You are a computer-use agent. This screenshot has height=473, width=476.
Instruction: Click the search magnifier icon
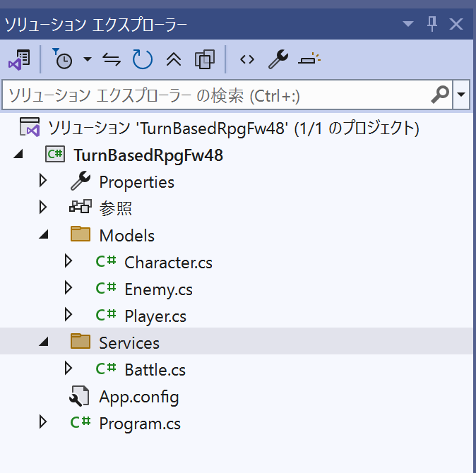(440, 95)
